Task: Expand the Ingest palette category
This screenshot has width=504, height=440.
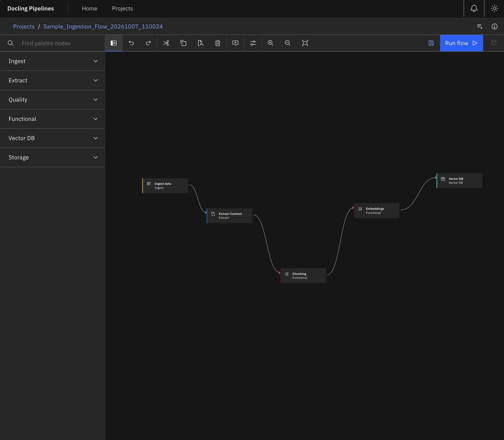Action: tap(52, 61)
